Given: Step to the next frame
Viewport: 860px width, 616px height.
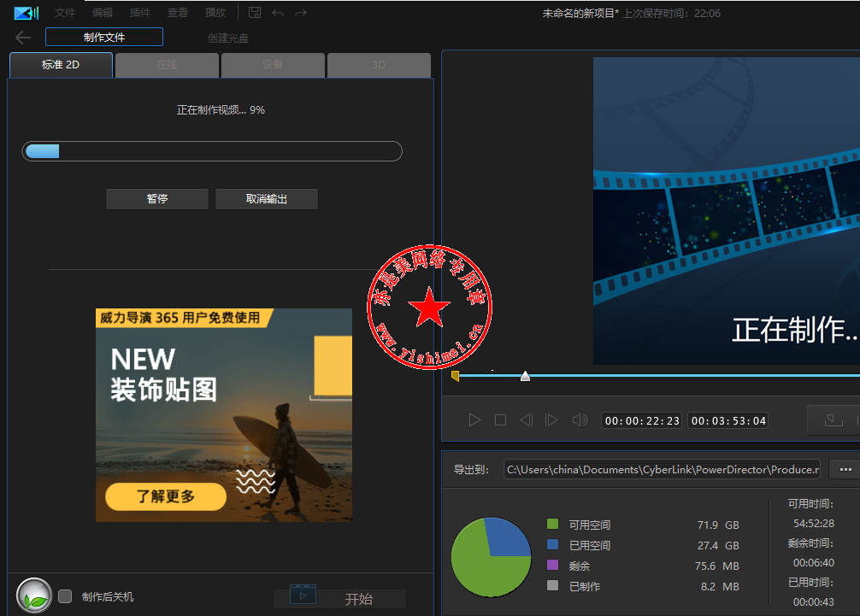Looking at the screenshot, I should point(551,420).
